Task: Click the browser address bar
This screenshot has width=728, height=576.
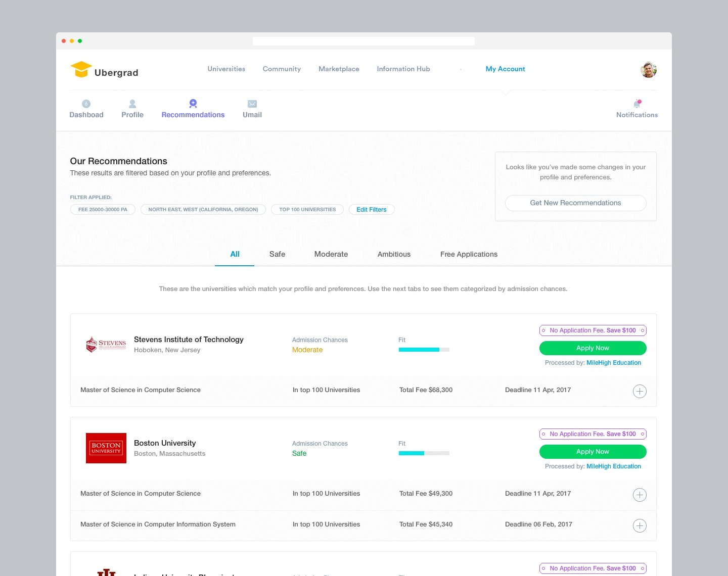Action: point(363,41)
